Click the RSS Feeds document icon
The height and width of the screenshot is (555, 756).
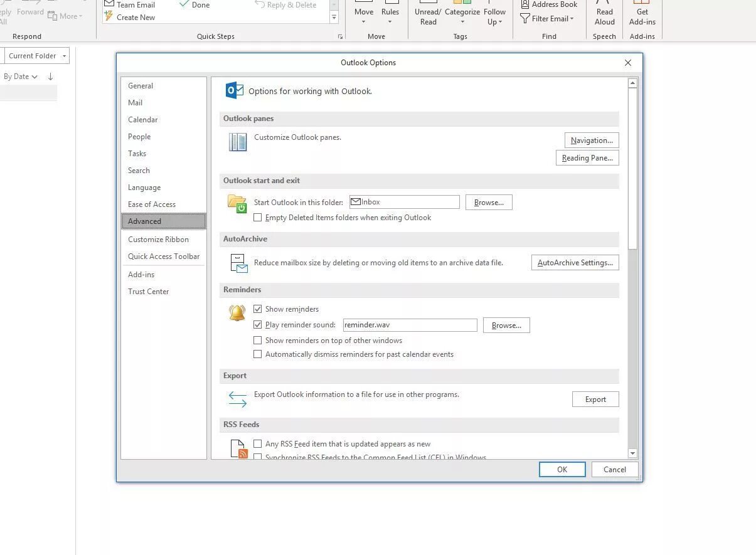tap(239, 448)
